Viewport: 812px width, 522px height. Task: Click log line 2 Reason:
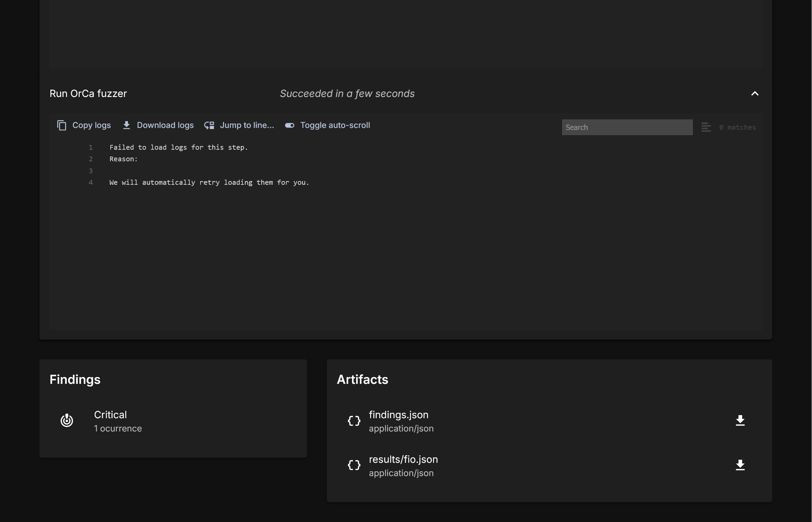(124, 159)
